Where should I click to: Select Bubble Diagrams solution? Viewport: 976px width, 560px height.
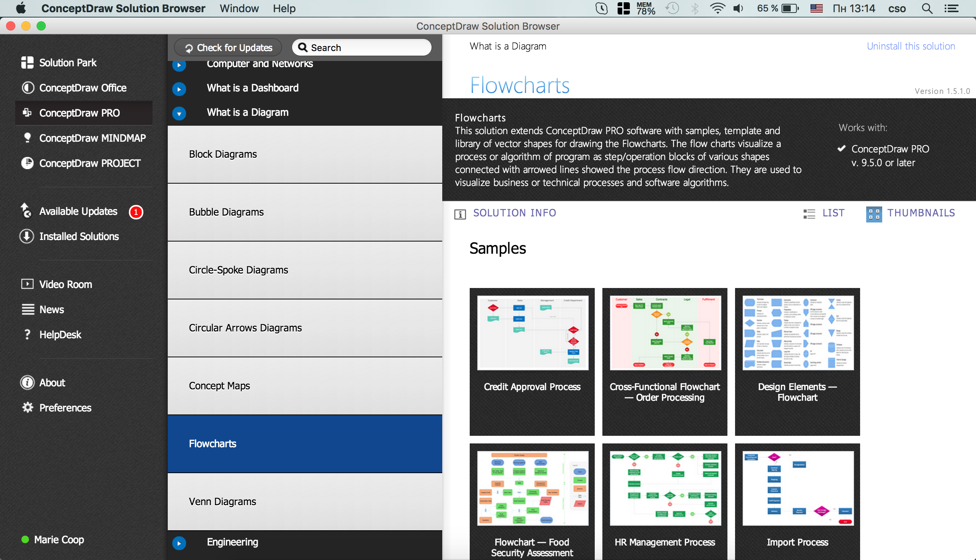[x=305, y=212]
